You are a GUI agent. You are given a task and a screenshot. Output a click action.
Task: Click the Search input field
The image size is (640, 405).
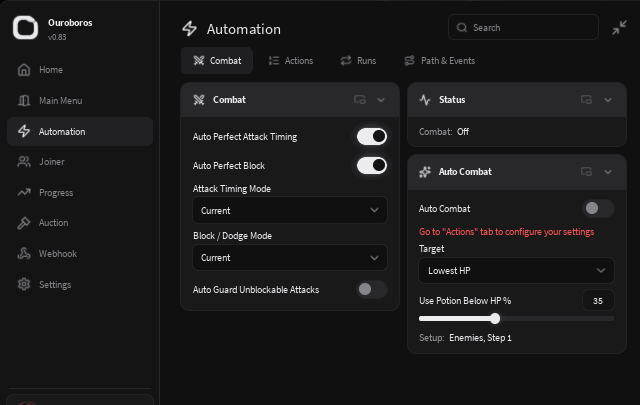523,27
